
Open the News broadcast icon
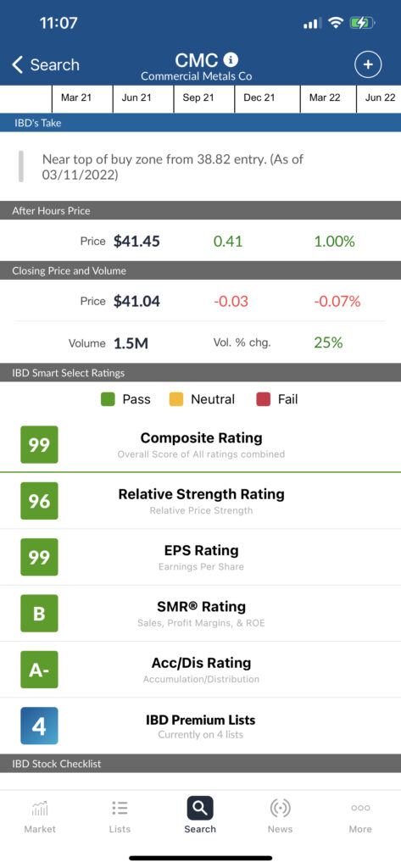(x=281, y=808)
